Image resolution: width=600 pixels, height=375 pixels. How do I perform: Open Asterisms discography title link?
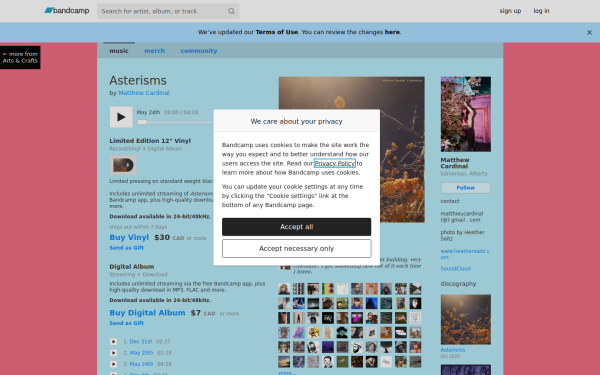point(452,350)
